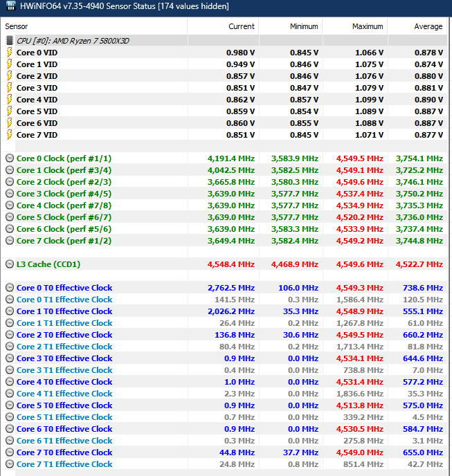Select the Core 0 Clock (perf #1/1) label
Image resolution: width=452 pixels, height=476 pixels.
[64, 158]
